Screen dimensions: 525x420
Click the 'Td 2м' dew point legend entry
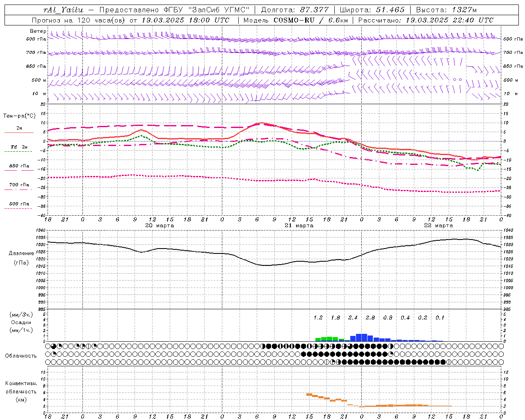point(19,147)
